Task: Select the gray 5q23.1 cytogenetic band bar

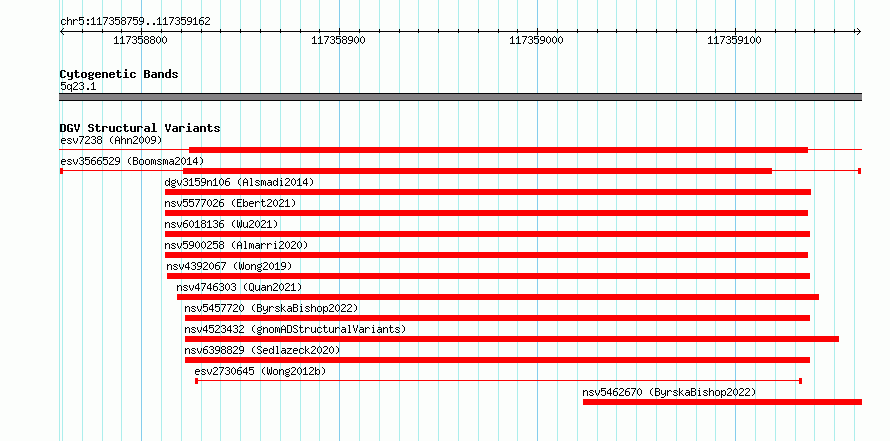Action: [x=461, y=97]
